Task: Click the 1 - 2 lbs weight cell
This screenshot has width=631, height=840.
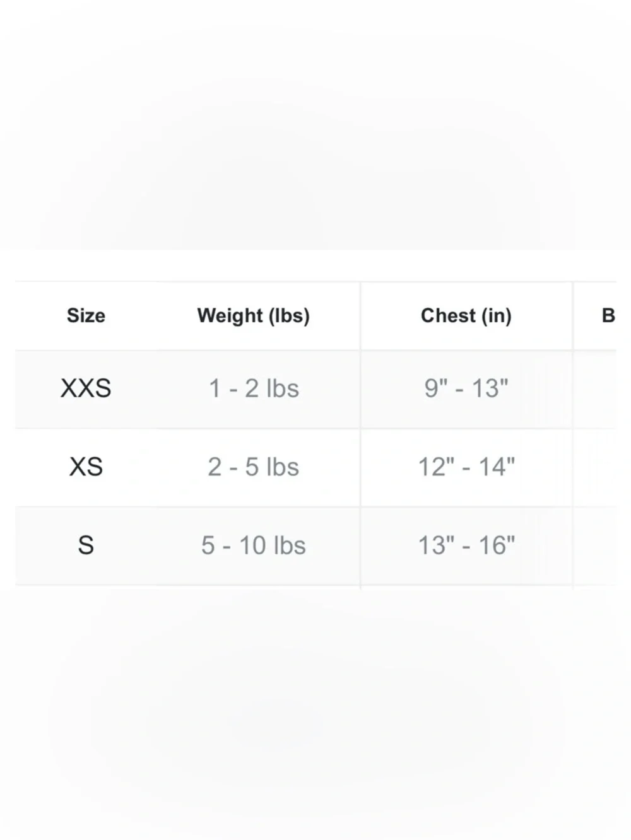Action: tap(254, 389)
